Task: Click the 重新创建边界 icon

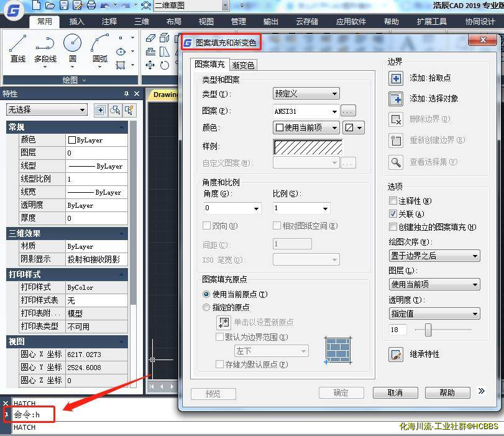Action: [396, 141]
